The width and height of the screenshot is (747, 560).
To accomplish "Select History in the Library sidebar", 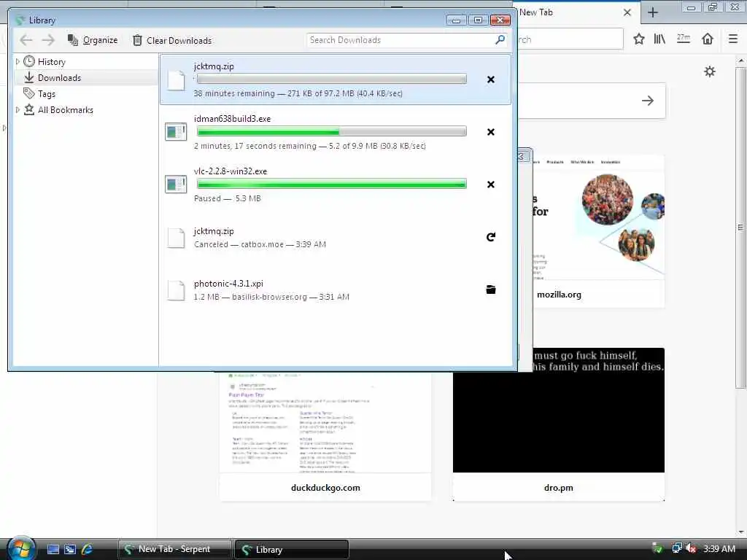I will [x=52, y=61].
